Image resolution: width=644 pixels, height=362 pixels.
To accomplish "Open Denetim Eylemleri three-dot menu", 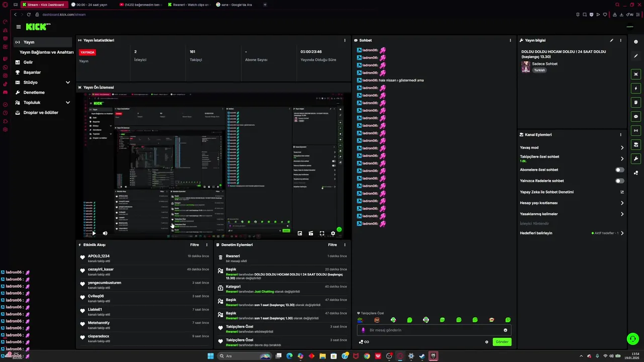I will [345, 245].
